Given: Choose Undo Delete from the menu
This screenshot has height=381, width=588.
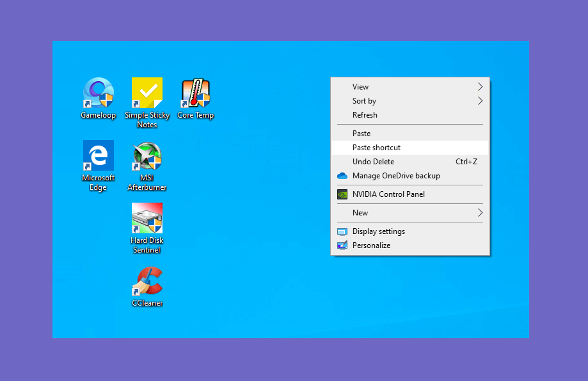Looking at the screenshot, I should point(410,162).
